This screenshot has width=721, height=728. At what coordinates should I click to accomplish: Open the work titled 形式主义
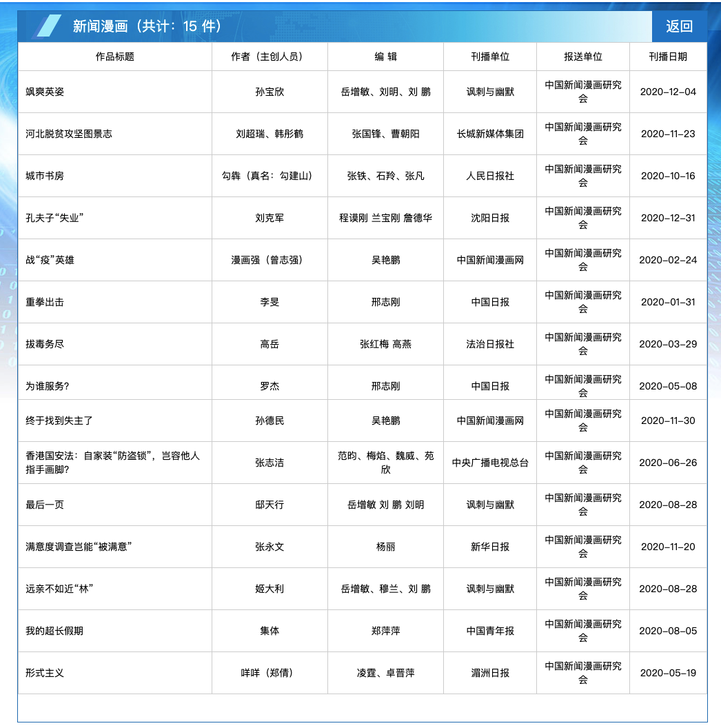(45, 673)
